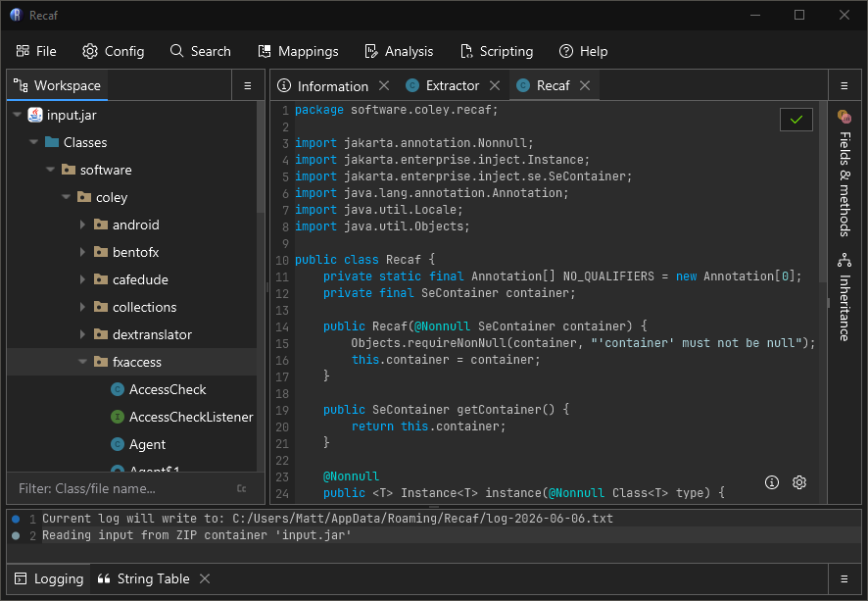Click the input.jar Java file icon
Viewport: 868px width, 601px height.
click(35, 115)
